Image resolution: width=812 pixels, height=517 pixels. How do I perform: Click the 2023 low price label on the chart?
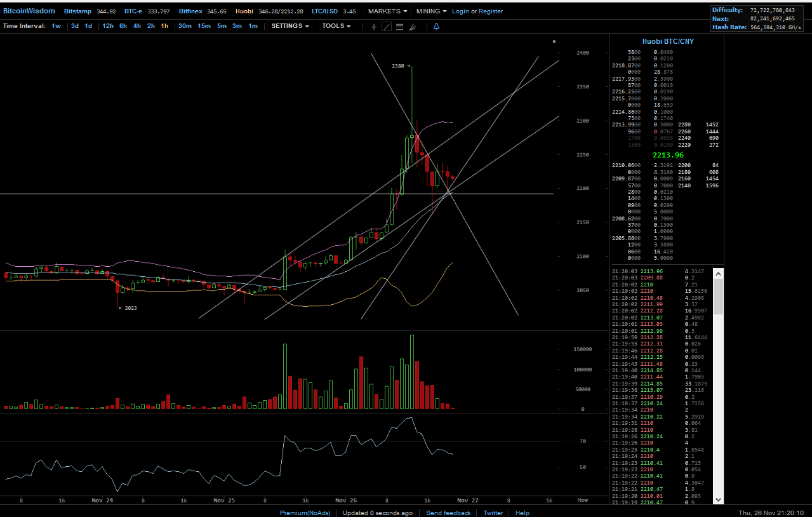130,308
